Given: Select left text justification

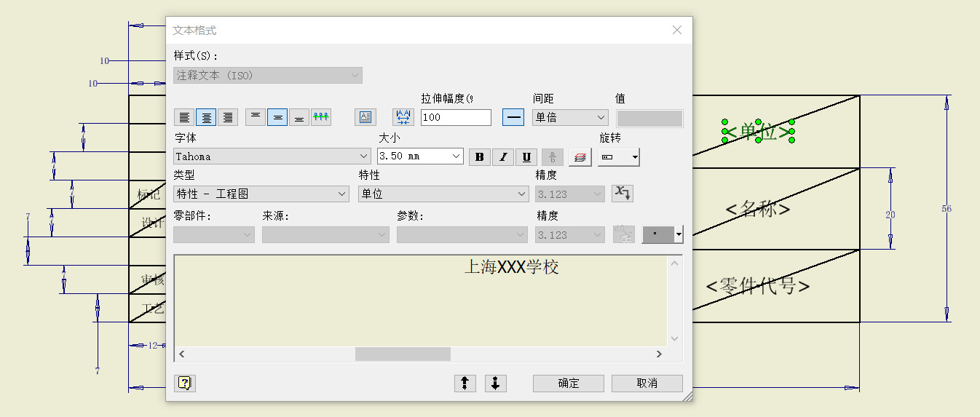Looking at the screenshot, I should (x=185, y=117).
